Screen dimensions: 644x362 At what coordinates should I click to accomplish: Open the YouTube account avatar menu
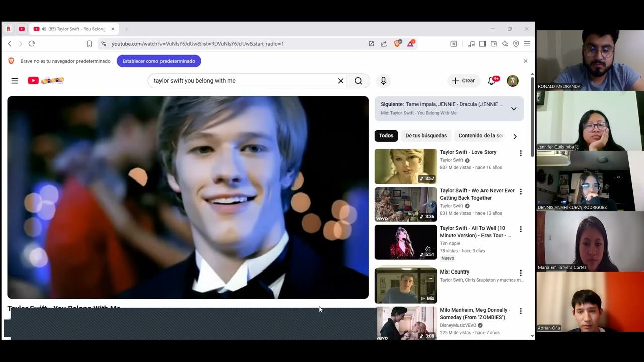513,81
